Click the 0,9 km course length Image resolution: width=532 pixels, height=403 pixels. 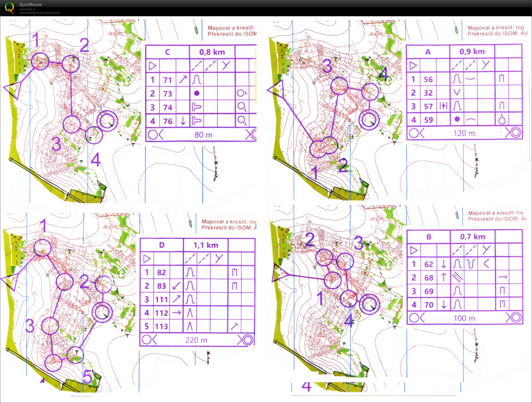pyautogui.click(x=472, y=51)
